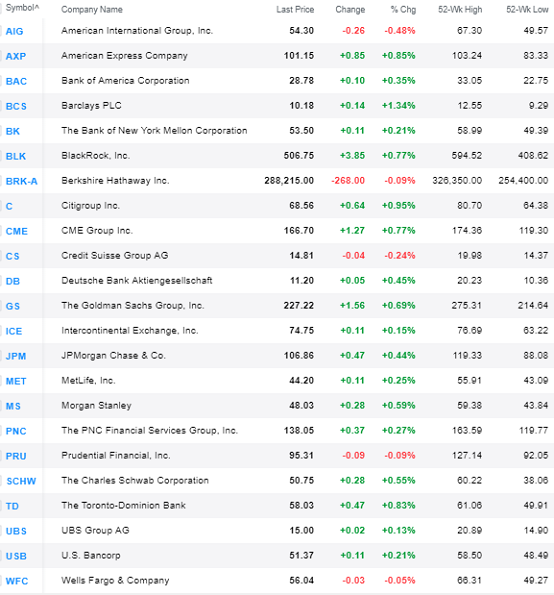554x595 pixels.
Task: Click Goldman Sachs 52-week high 275.31
Action: pyautogui.click(x=467, y=306)
